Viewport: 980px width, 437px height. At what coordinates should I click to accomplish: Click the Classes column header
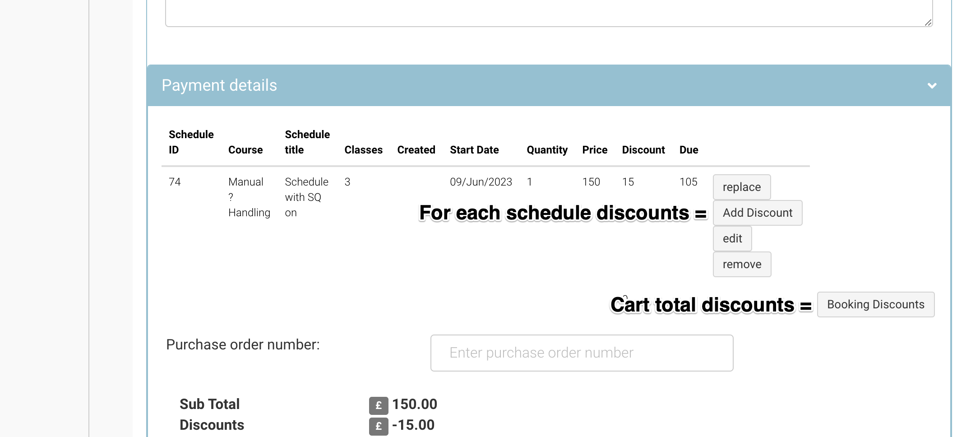tap(363, 150)
